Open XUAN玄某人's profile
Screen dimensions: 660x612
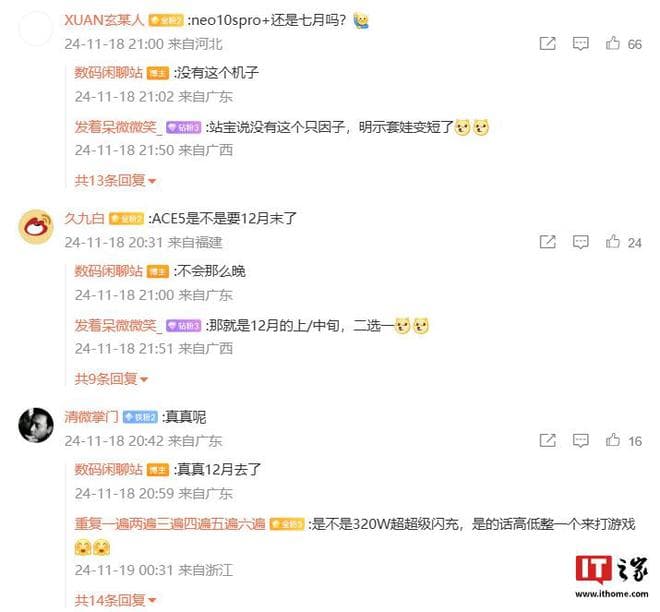tap(104, 20)
